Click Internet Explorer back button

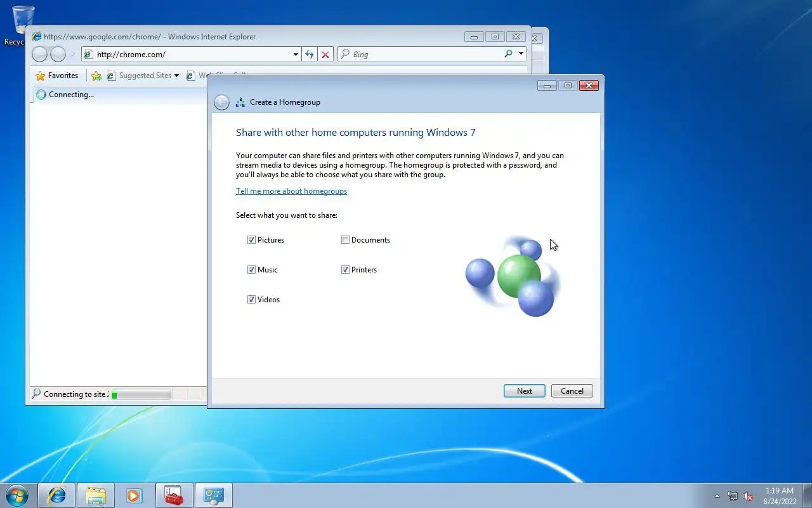click(39, 55)
